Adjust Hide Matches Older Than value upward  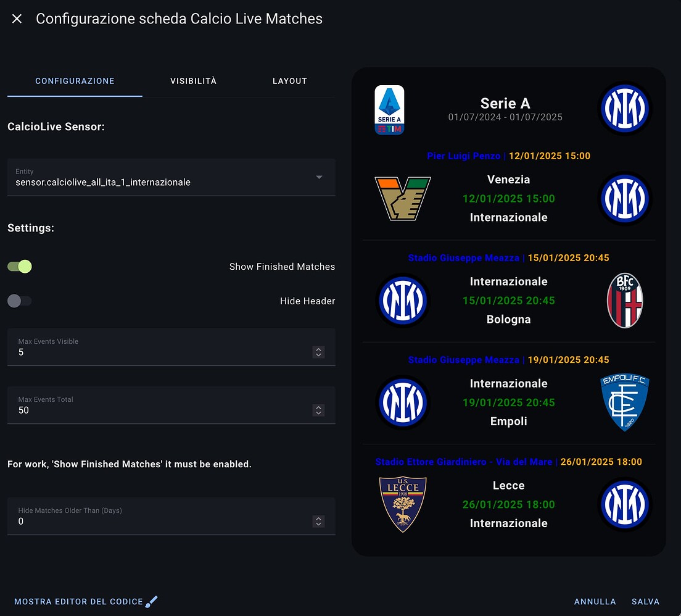318,518
